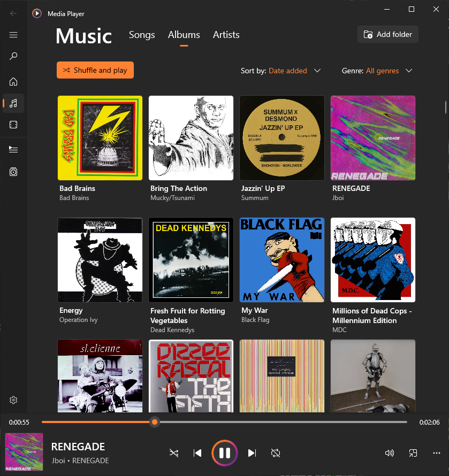Image resolution: width=449 pixels, height=476 pixels.
Task: Open the search icon in sidebar
Action: pos(13,56)
